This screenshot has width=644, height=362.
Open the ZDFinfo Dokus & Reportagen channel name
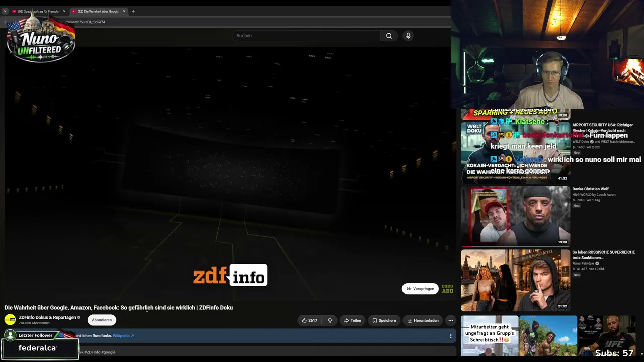click(x=47, y=318)
